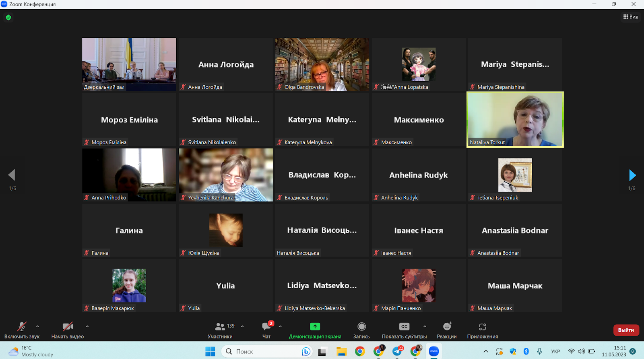The image size is (644, 359).
Task: Leave meeting with Выйти button
Action: click(626, 330)
